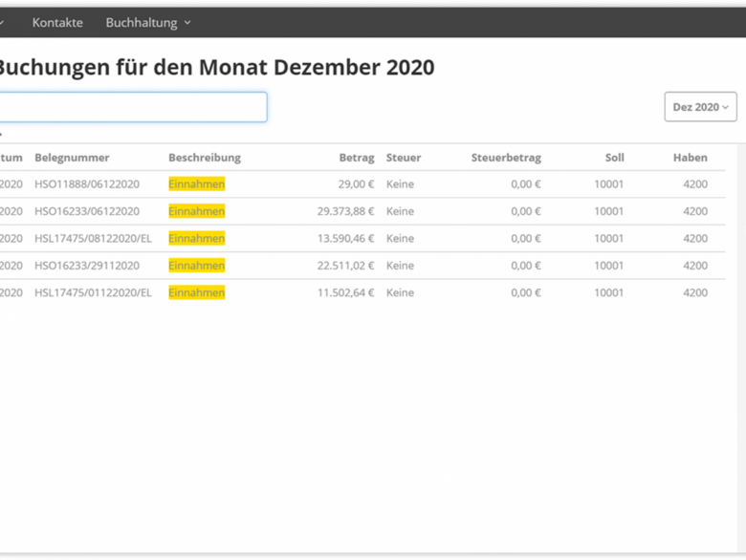Focus the search input field
746x560 pixels.
[132, 107]
